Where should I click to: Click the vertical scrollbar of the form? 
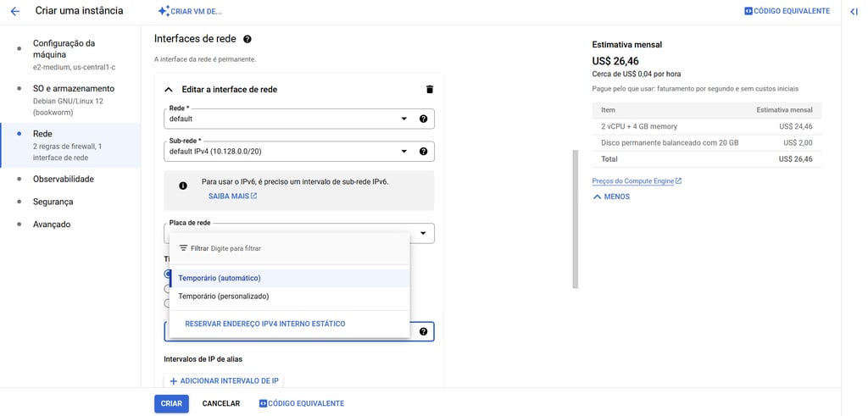(576, 219)
